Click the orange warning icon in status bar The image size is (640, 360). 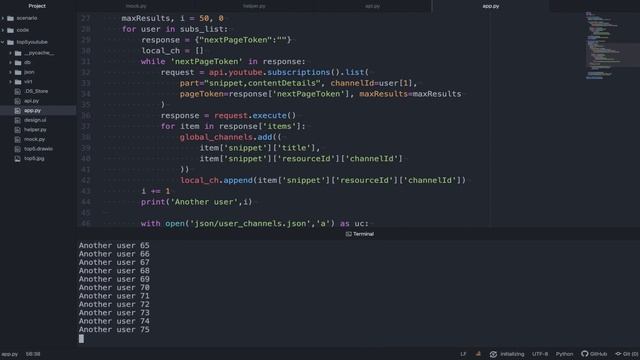(x=478, y=354)
